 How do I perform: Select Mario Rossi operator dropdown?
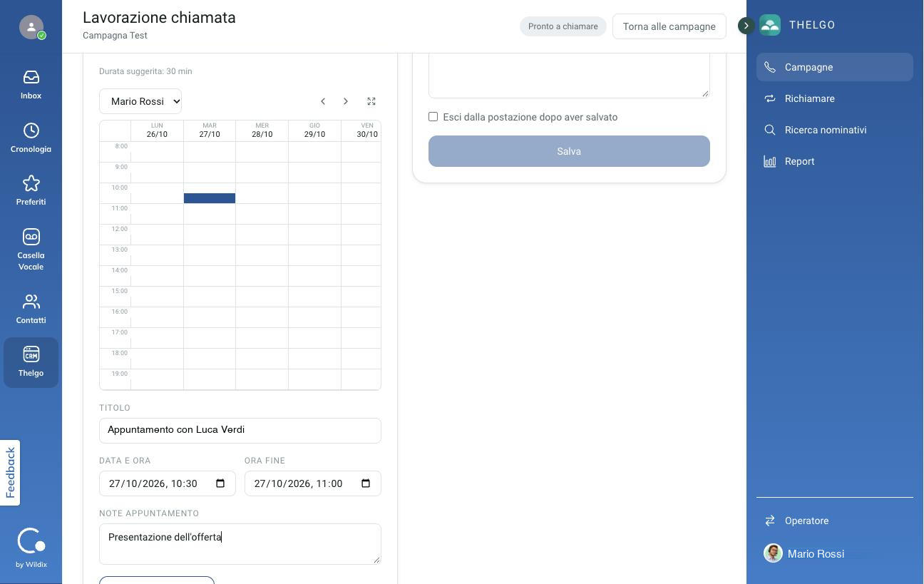coord(140,101)
